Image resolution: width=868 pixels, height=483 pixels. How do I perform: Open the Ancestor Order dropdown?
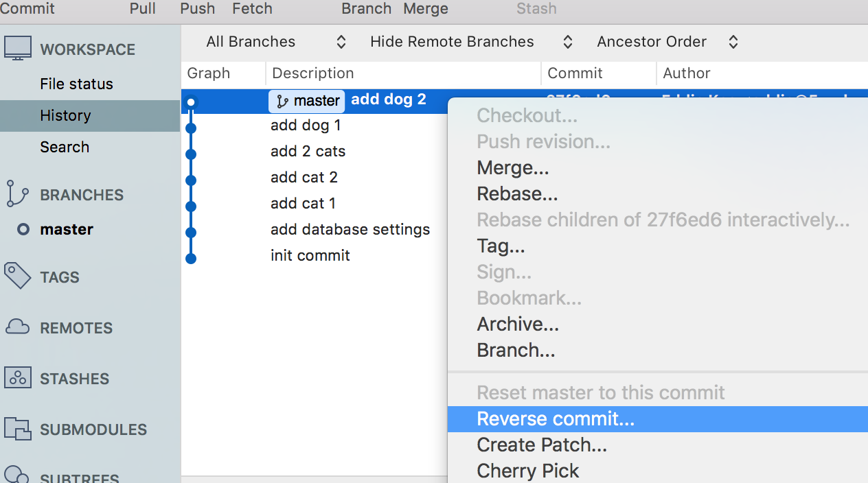[667, 42]
